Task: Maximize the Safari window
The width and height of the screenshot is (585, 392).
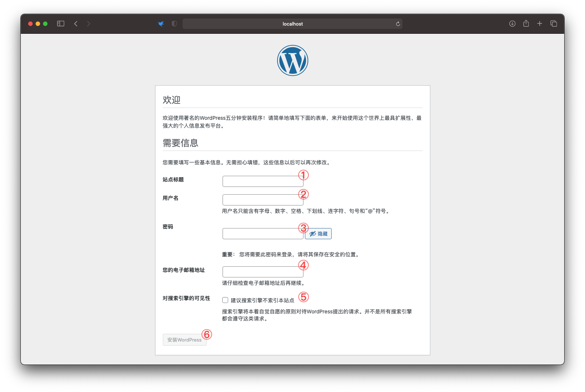Action: [x=45, y=24]
